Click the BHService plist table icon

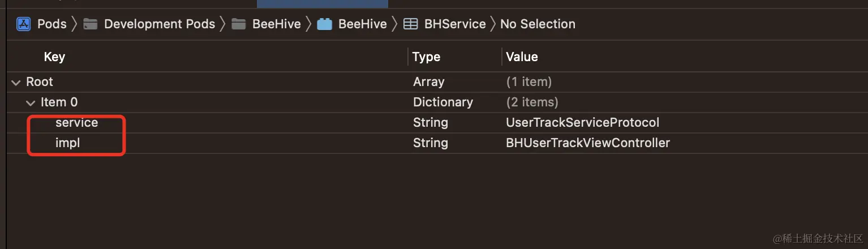(410, 24)
